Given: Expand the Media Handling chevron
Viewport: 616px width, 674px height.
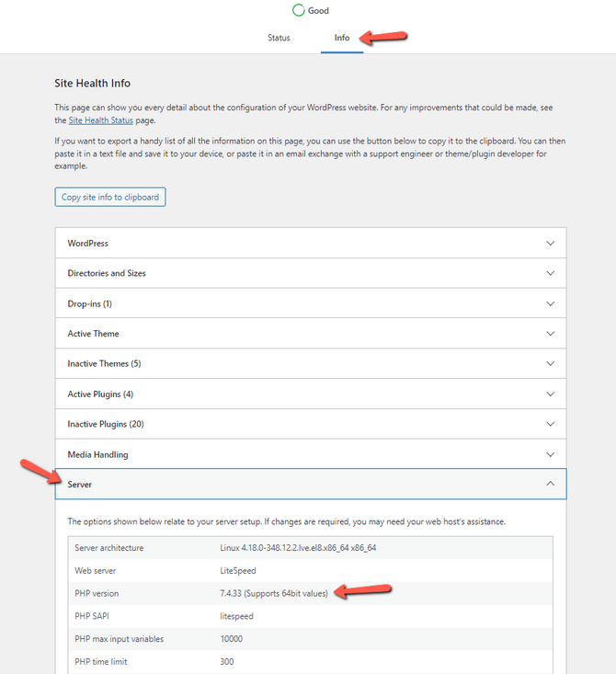Looking at the screenshot, I should tap(550, 454).
